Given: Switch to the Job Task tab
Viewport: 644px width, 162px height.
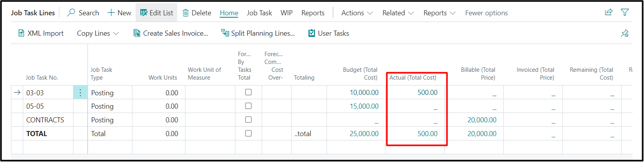Looking at the screenshot, I should tap(259, 13).
